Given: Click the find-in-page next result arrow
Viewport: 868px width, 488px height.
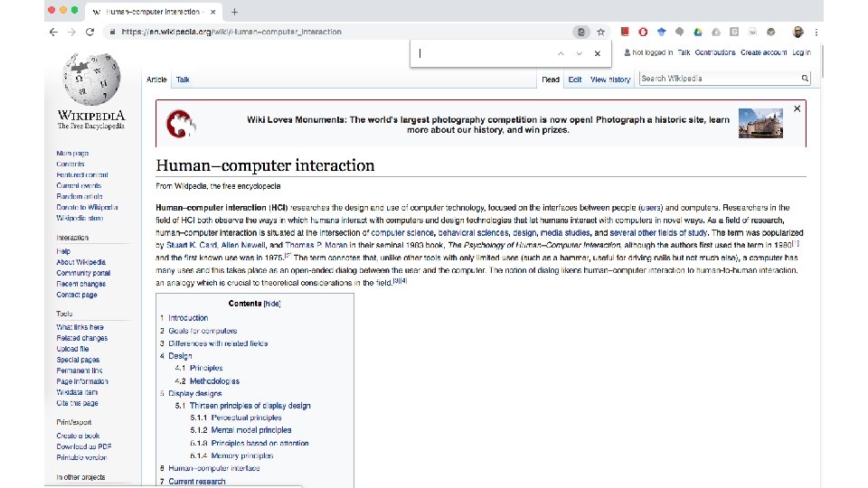Looking at the screenshot, I should (579, 53).
